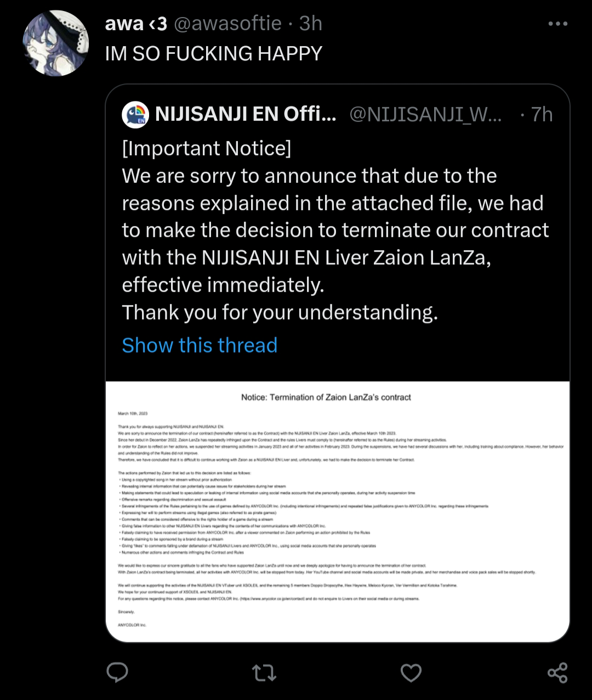Open the termination notice document image
Image resolution: width=592 pixels, height=700 pixels.
(x=338, y=511)
